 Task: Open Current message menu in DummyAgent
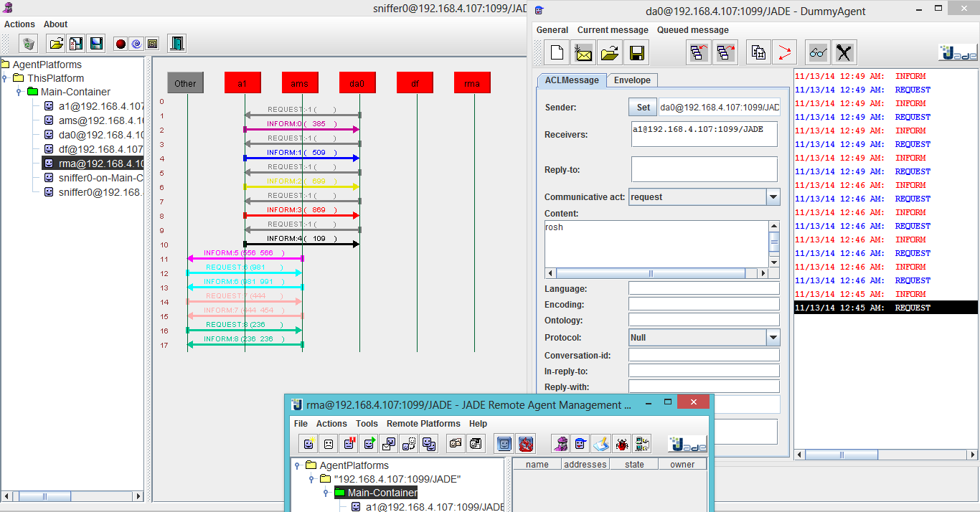pyautogui.click(x=613, y=30)
